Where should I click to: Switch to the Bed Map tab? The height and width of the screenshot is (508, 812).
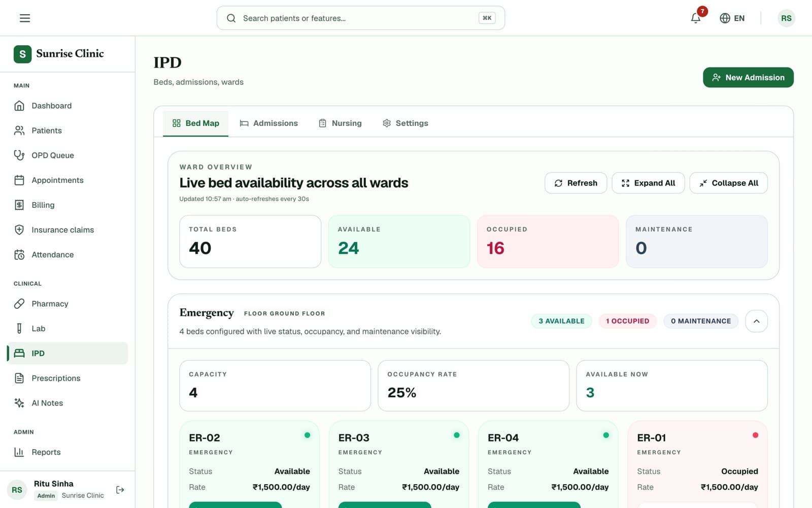[196, 123]
